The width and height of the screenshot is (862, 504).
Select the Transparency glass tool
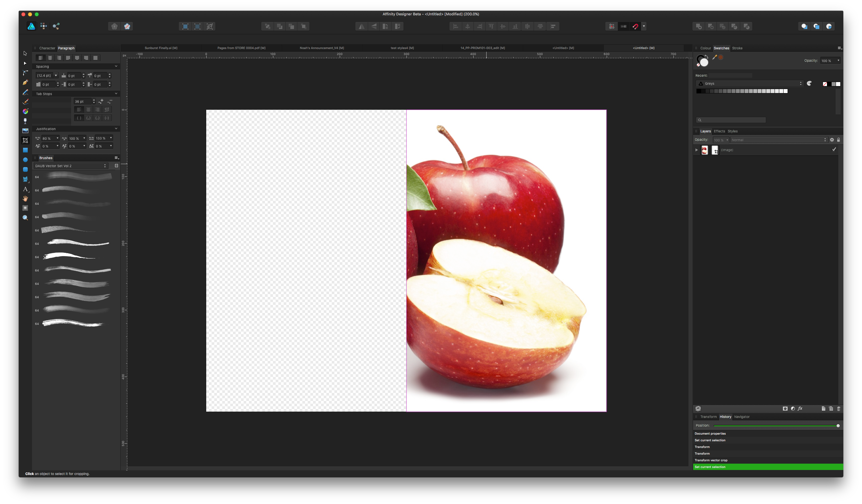pos(25,121)
